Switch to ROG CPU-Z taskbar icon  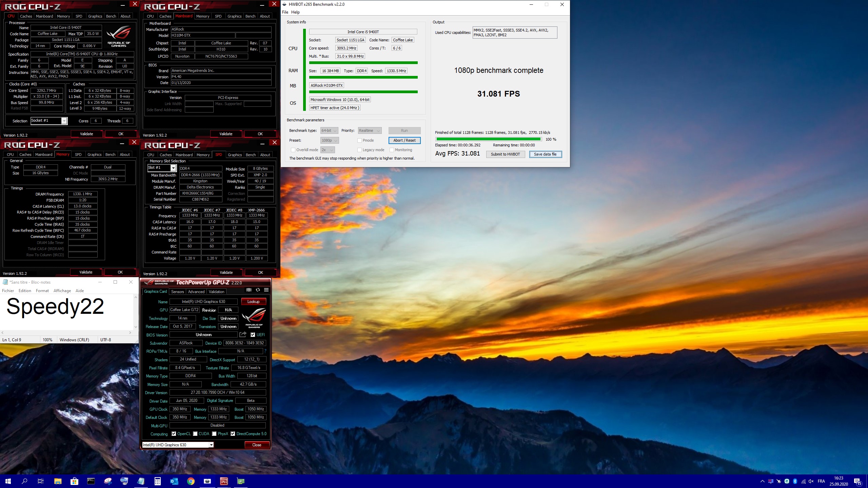pos(224,481)
